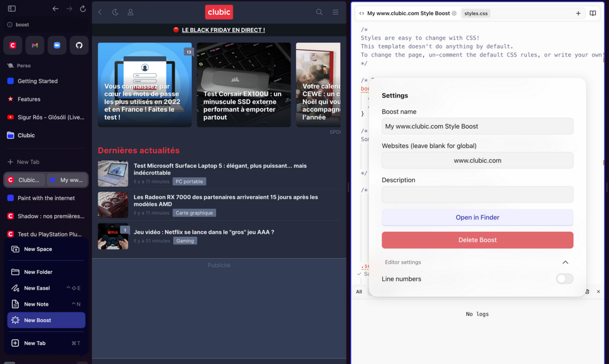The height and width of the screenshot is (364, 609).
Task: Open the Shadow : nos premières tab
Action: tap(46, 216)
